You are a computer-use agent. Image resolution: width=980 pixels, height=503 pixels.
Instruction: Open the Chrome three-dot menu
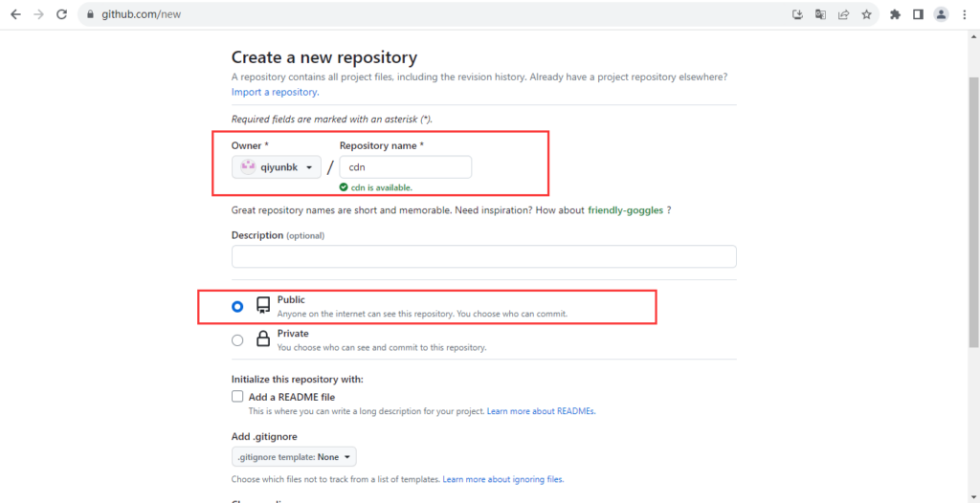[965, 14]
